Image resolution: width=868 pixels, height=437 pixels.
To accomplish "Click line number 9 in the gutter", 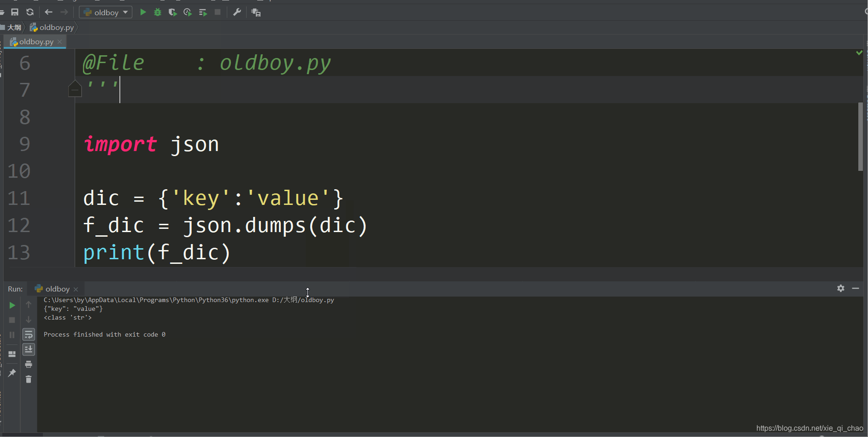I will click(25, 144).
